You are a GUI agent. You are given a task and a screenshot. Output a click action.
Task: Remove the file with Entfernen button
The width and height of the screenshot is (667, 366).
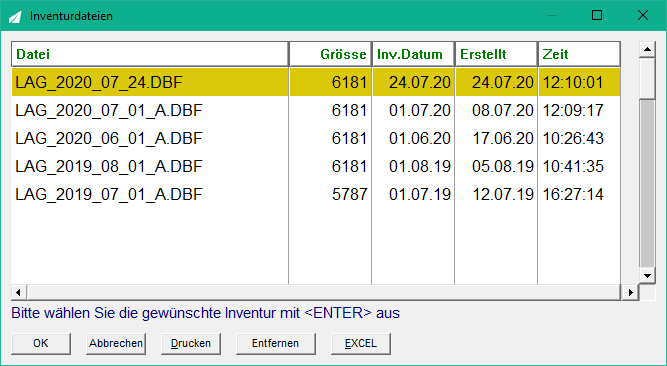pyautogui.click(x=275, y=343)
